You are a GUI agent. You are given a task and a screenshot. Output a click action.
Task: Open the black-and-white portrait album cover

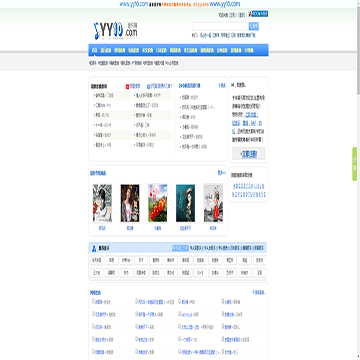click(102, 203)
